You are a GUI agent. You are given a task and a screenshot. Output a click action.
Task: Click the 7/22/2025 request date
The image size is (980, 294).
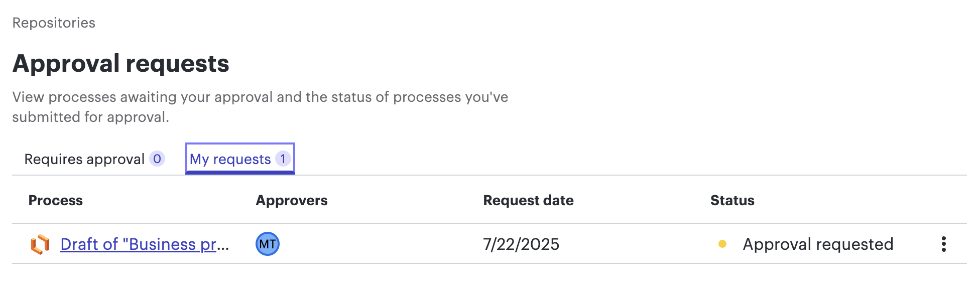[x=521, y=244]
